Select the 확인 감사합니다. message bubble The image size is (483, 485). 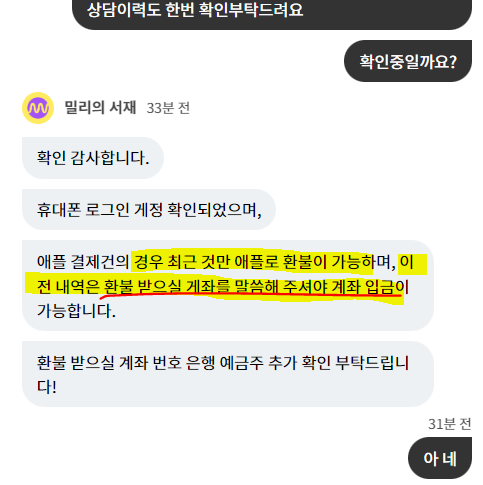[93, 158]
